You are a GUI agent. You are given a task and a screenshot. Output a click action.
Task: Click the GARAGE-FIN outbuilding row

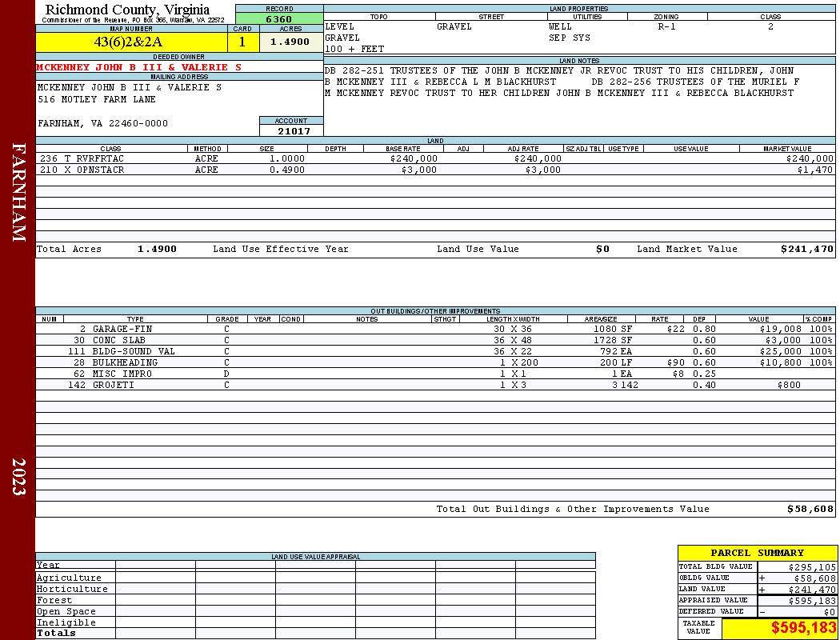(435, 329)
